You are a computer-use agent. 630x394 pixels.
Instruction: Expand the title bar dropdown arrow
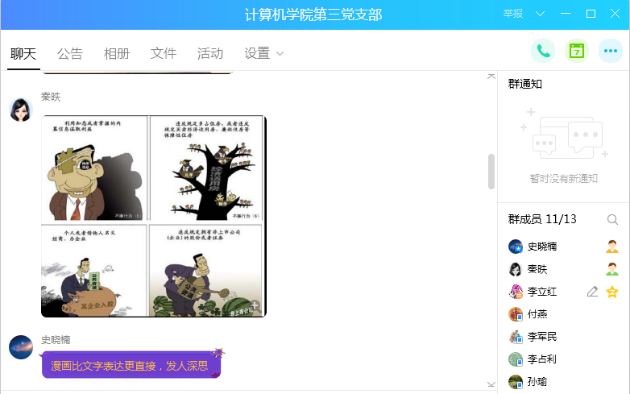pyautogui.click(x=540, y=14)
